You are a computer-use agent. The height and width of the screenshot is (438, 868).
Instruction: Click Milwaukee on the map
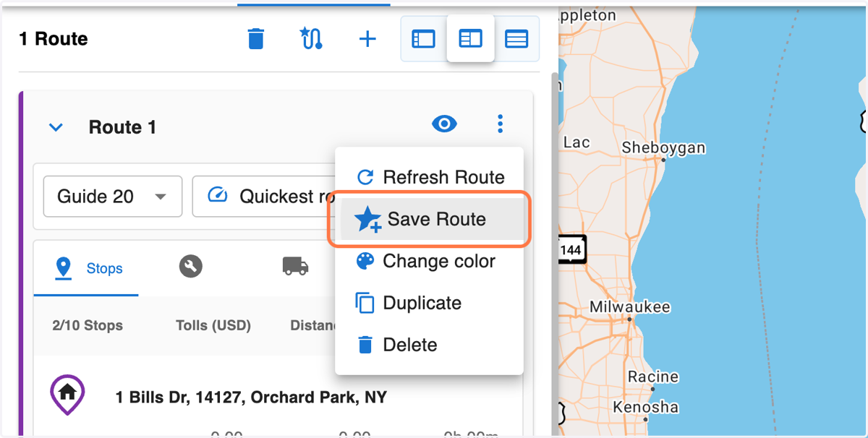pyautogui.click(x=629, y=307)
